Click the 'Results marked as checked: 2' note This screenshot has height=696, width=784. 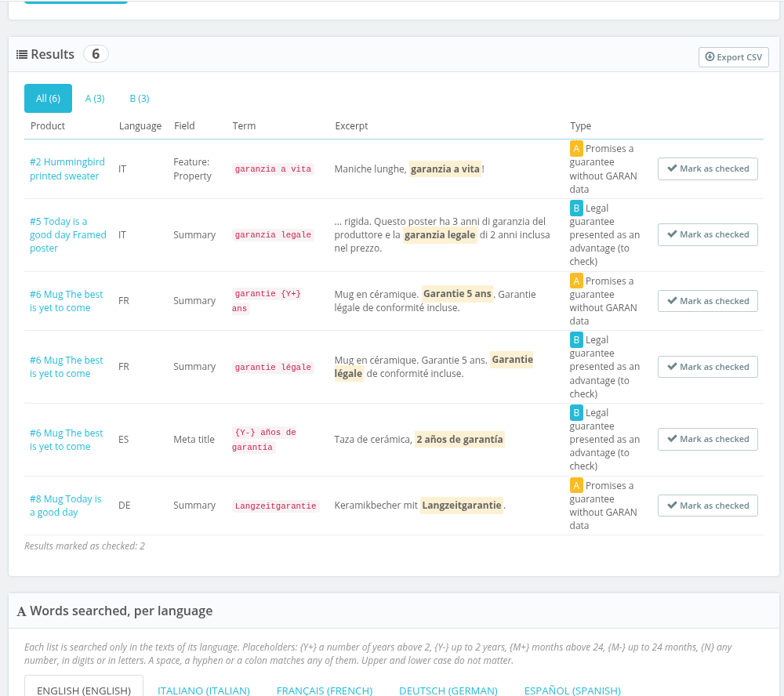85,546
